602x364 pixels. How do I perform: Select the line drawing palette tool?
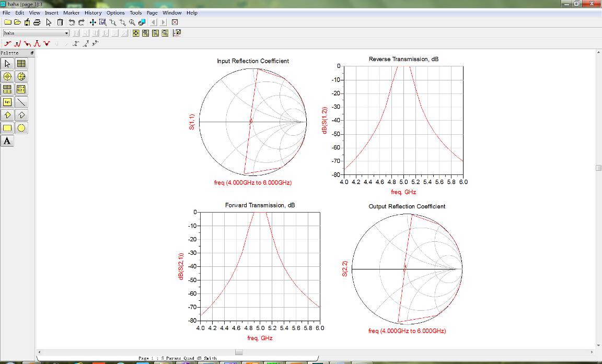click(21, 102)
